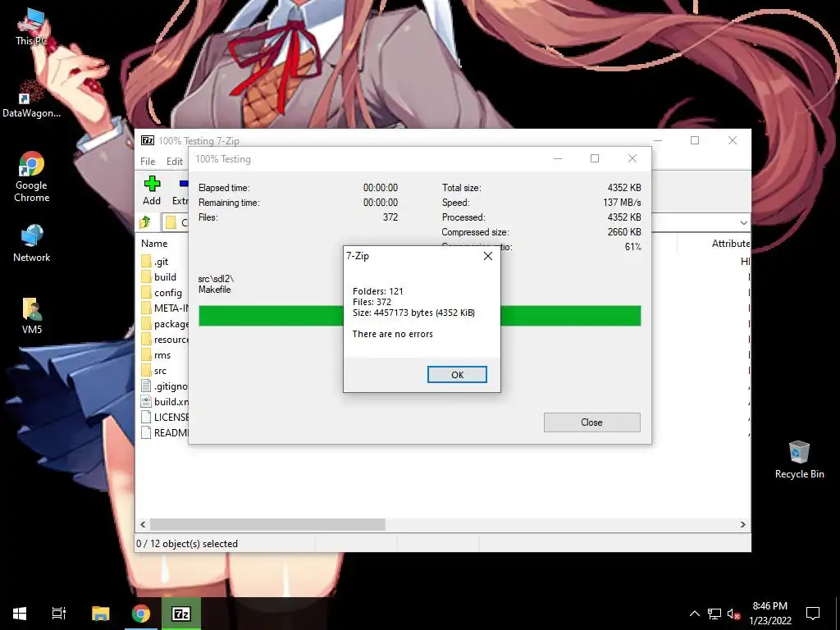Select the build folder icon
840x630 pixels.
pyautogui.click(x=146, y=277)
